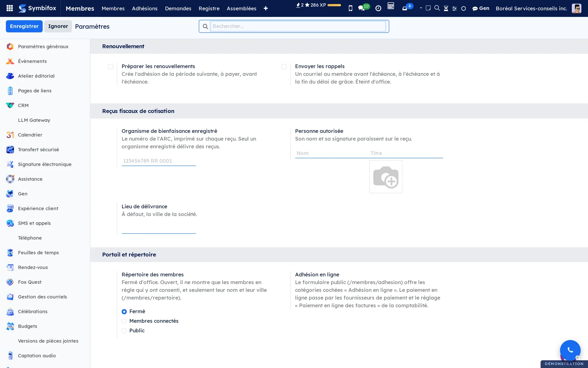This screenshot has width=588, height=368.
Task: Open the apps grid menu
Action: tap(10, 8)
